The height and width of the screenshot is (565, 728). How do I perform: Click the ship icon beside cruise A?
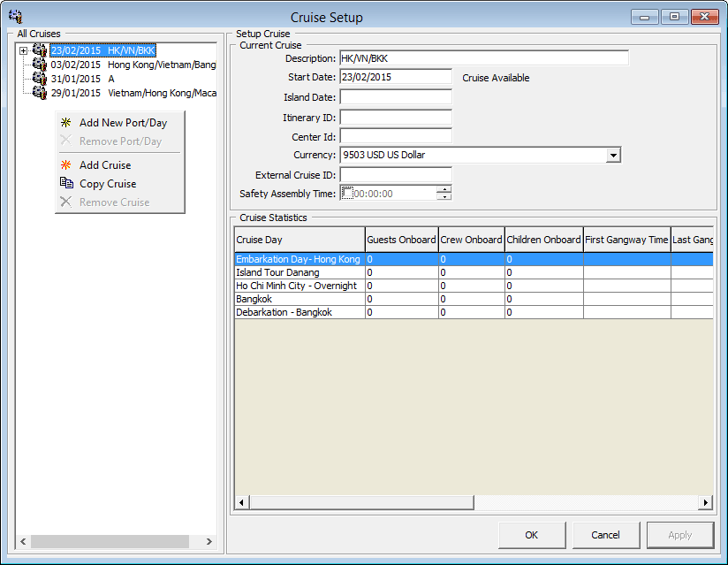(39, 79)
